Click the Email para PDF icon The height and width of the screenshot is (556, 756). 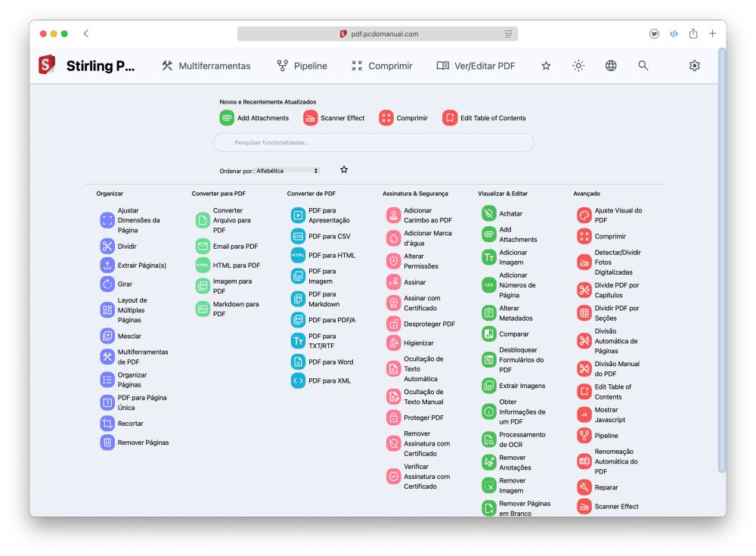[x=203, y=246]
